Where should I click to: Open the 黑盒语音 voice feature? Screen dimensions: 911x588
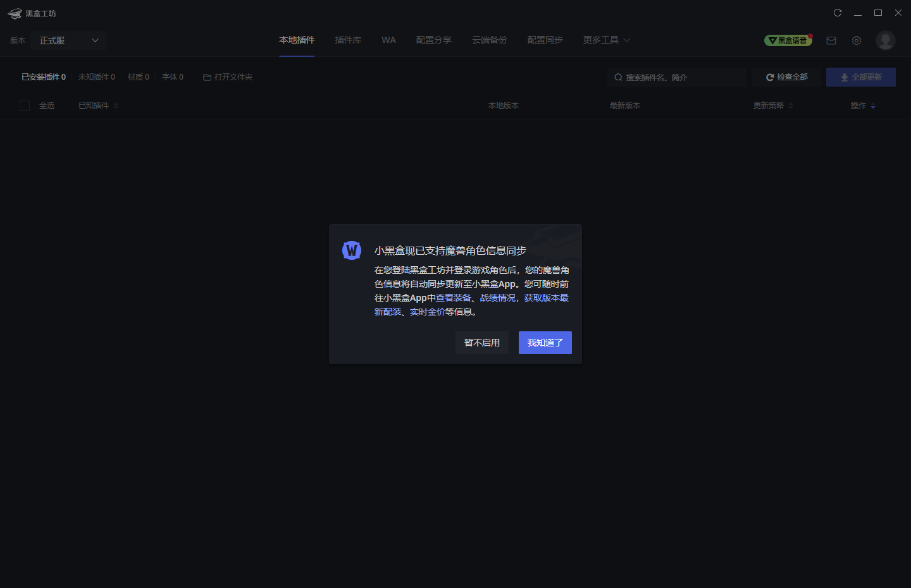(x=788, y=39)
